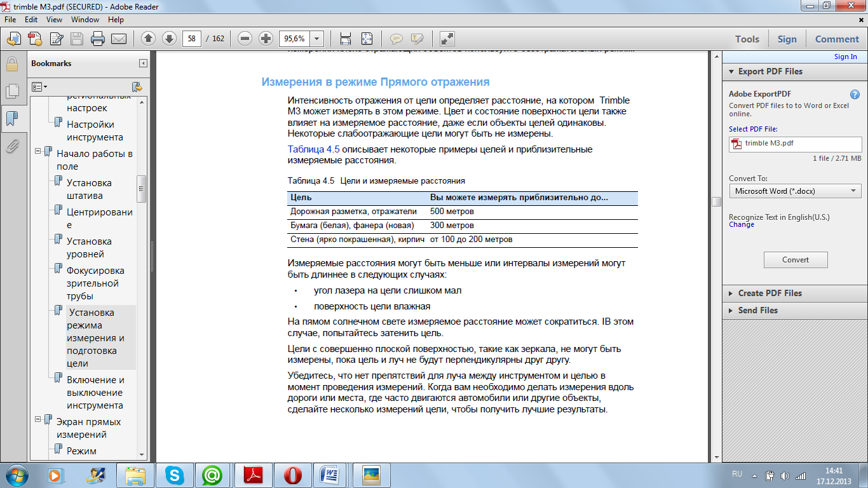Show security settings via padlock icon
The height and width of the screenshot is (488, 868).
[x=11, y=64]
